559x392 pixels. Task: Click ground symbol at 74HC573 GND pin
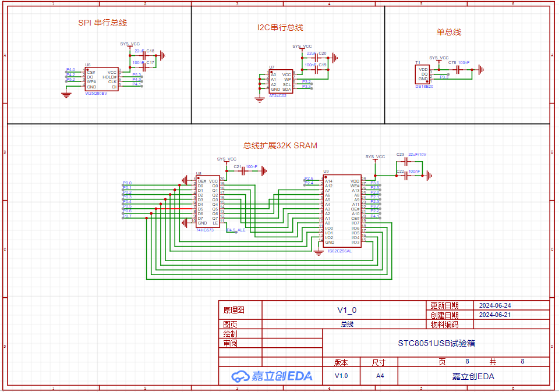(x=185, y=223)
